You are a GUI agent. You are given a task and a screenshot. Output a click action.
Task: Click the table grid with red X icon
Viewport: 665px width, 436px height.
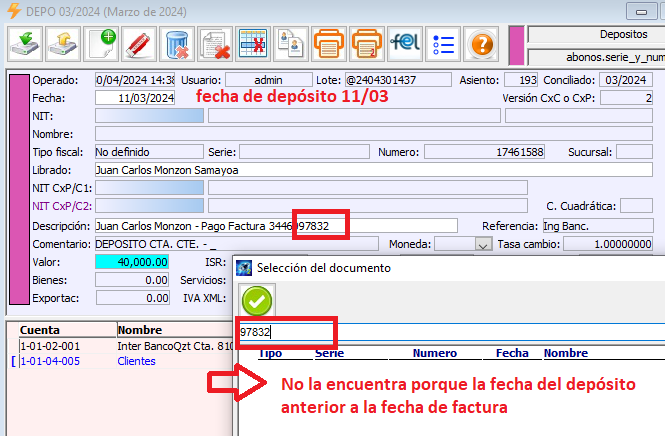[252, 45]
